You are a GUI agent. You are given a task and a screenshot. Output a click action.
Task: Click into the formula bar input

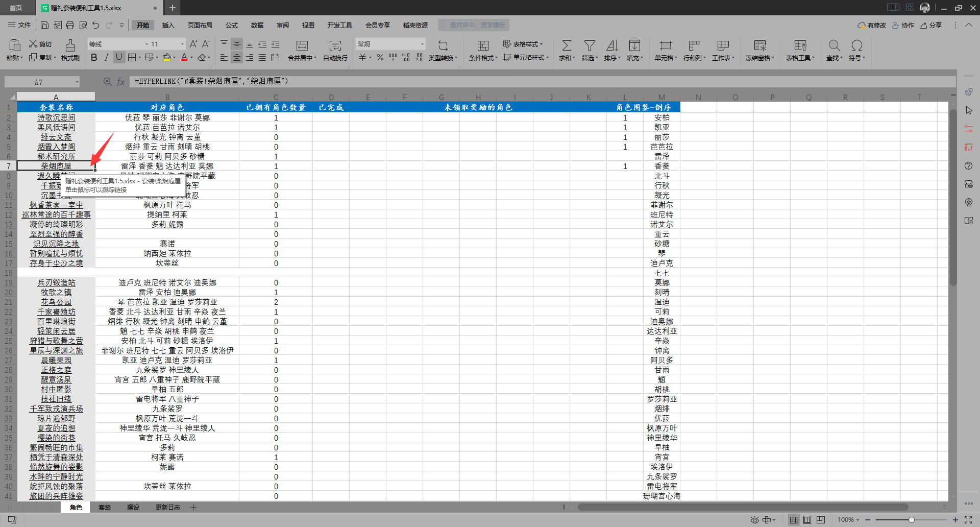[x=541, y=81]
